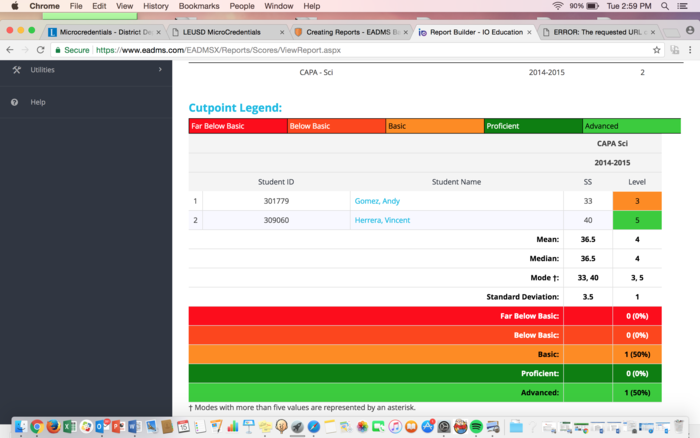Viewport: 700px width, 438px height.
Task: Open Finder from the dock
Action: (20, 426)
